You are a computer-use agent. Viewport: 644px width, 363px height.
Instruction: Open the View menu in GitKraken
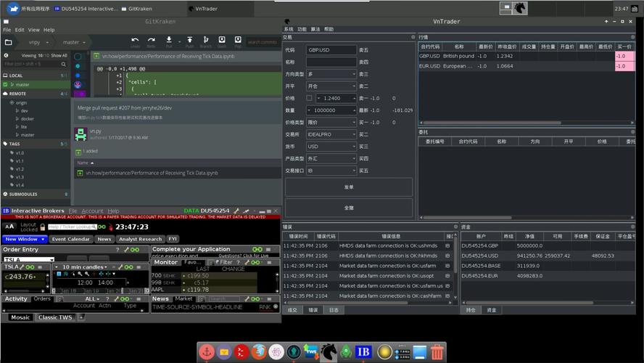point(33,30)
